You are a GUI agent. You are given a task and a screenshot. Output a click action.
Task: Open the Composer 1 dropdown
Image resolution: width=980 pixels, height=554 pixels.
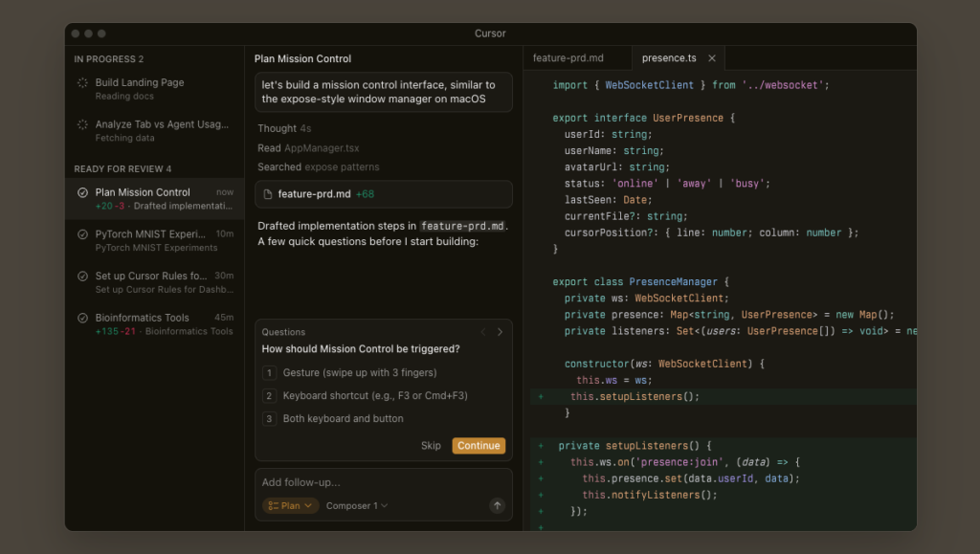click(355, 505)
